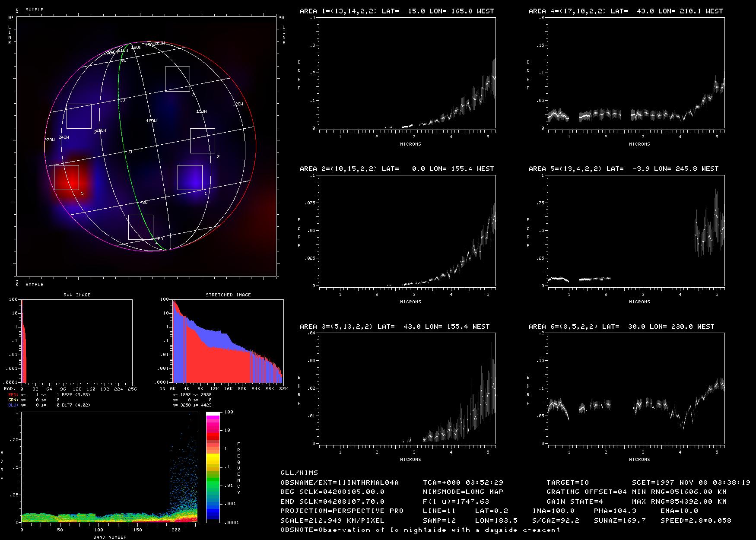Click the frequency color scale bar
Image resolution: width=756 pixels, height=540 pixels.
pos(213,467)
